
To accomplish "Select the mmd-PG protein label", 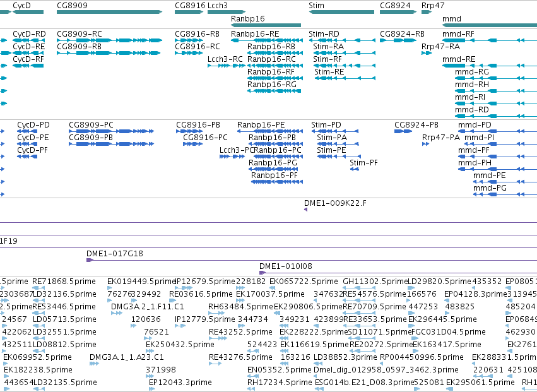I will pos(490,187).
